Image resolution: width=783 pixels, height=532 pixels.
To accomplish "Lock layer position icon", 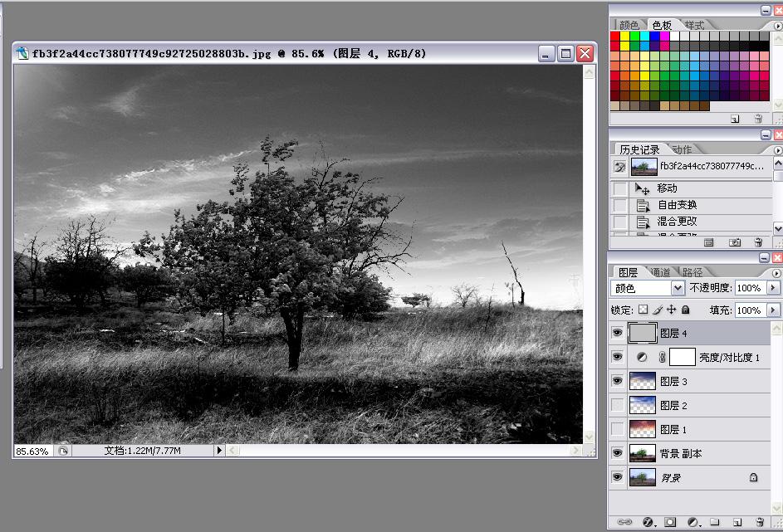I will [671, 310].
